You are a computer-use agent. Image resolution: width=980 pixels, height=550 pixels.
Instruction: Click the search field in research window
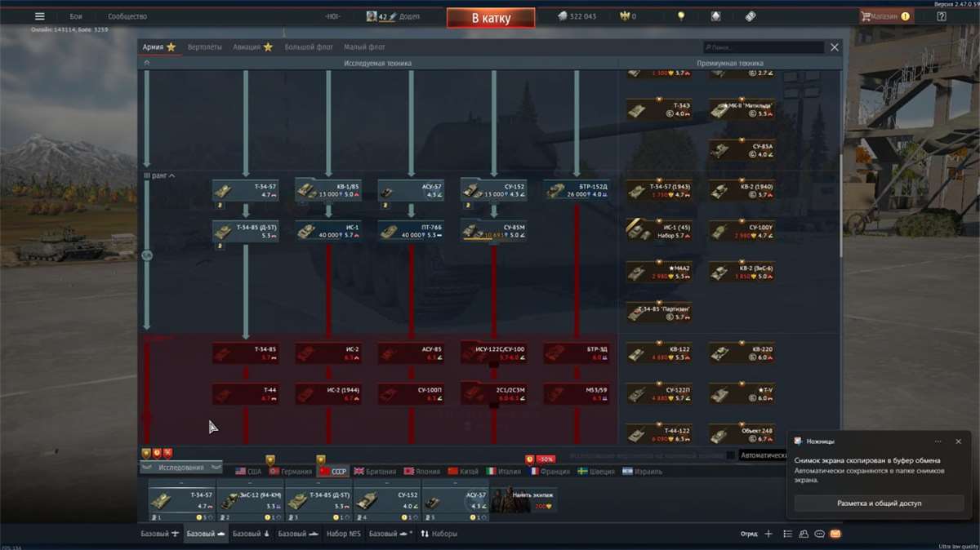764,47
